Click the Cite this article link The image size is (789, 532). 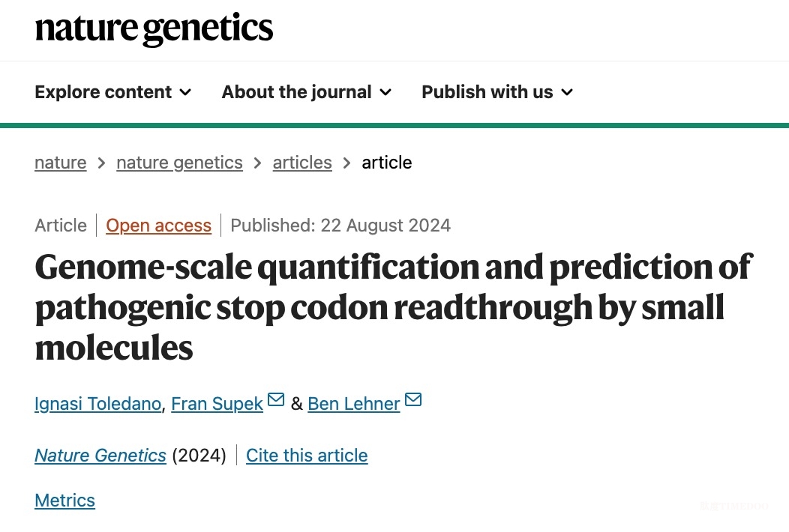307,456
